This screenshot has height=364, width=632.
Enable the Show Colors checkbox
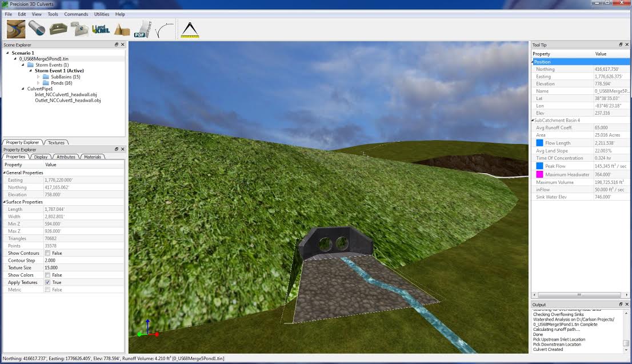47,275
